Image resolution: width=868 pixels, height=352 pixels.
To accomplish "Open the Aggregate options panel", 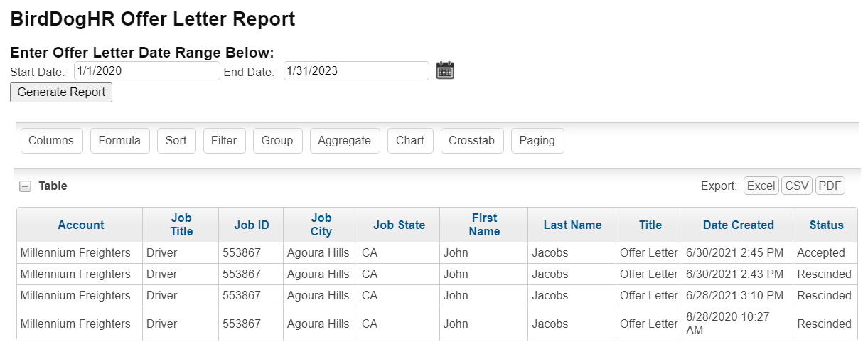I will click(345, 141).
